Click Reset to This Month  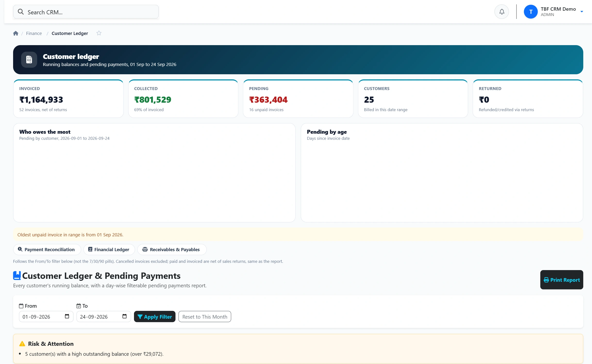click(x=205, y=316)
